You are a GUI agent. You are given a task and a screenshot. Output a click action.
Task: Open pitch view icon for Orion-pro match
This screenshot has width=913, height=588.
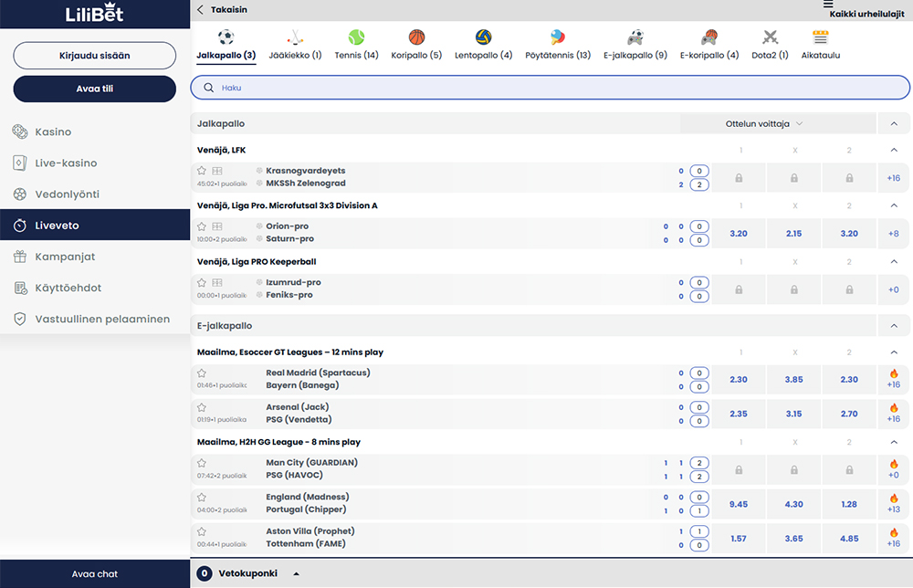click(217, 226)
